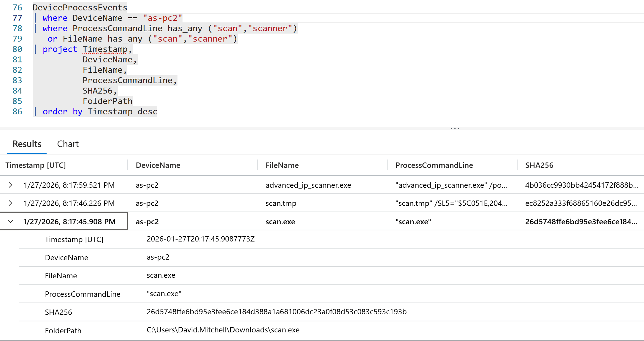Click the three-dot pane resize handle

(x=455, y=128)
